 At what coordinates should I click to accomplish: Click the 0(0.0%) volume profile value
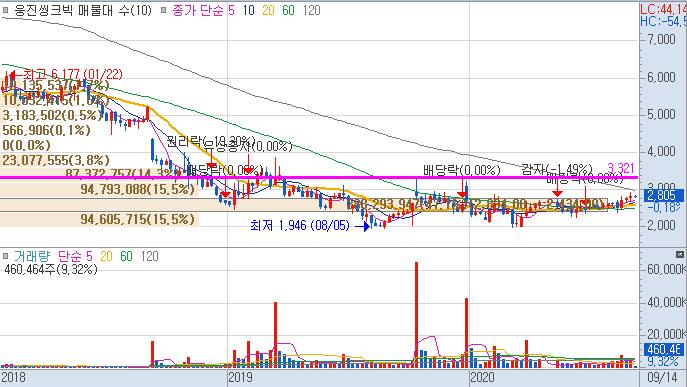click(x=27, y=145)
